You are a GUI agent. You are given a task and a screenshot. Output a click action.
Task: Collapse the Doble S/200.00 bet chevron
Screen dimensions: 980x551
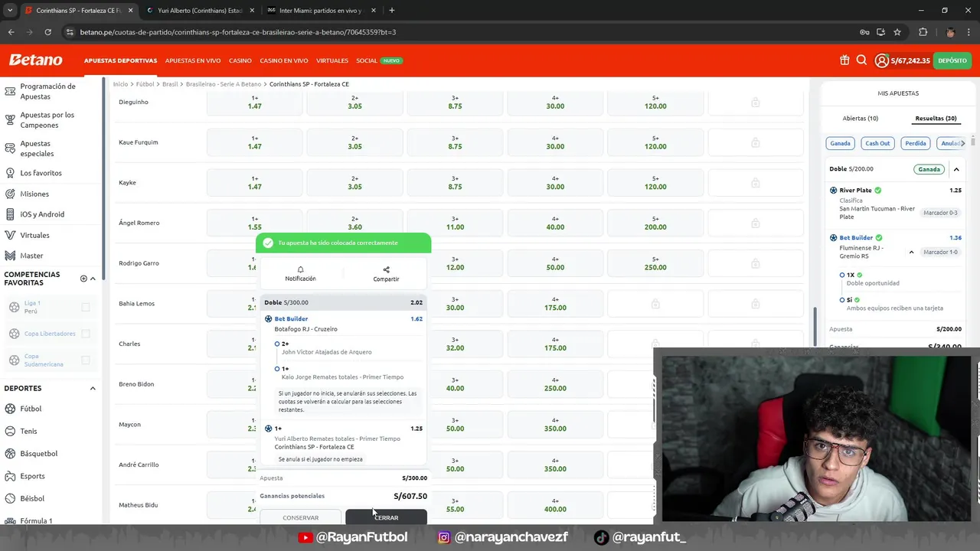pos(956,169)
